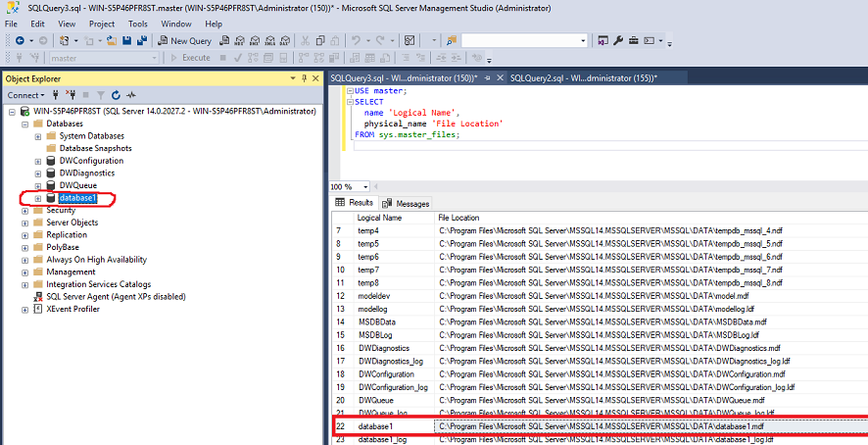Close the Object Explorer pane
Image resolution: width=868 pixels, height=445 pixels.
[315, 78]
